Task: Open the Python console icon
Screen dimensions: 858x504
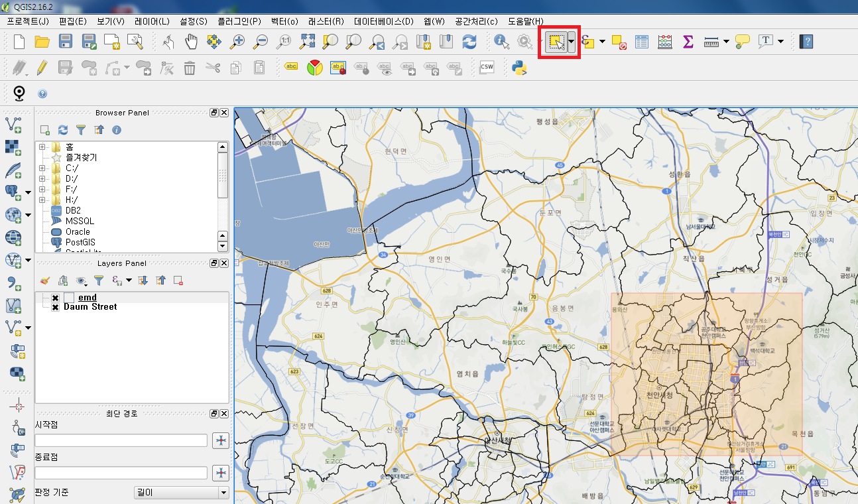Action: (520, 67)
